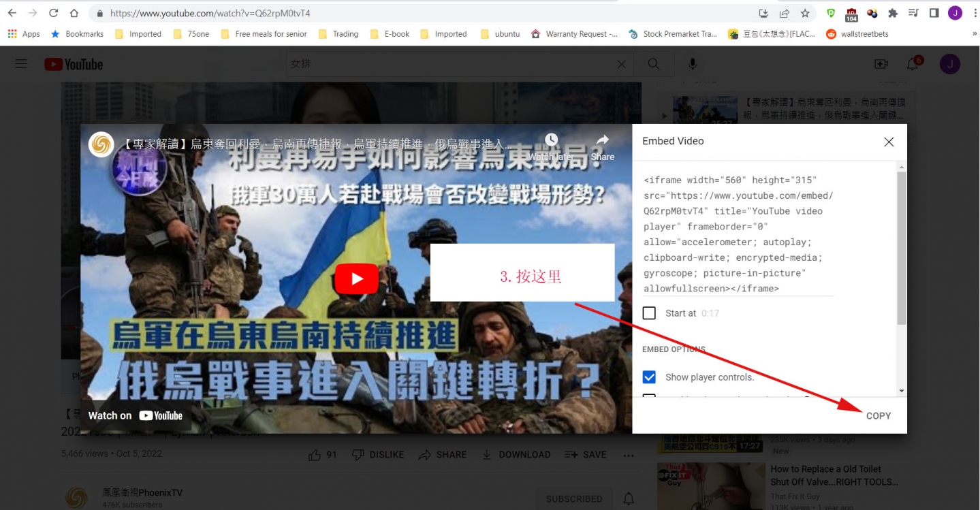Search with voice microphone icon

[x=693, y=64]
